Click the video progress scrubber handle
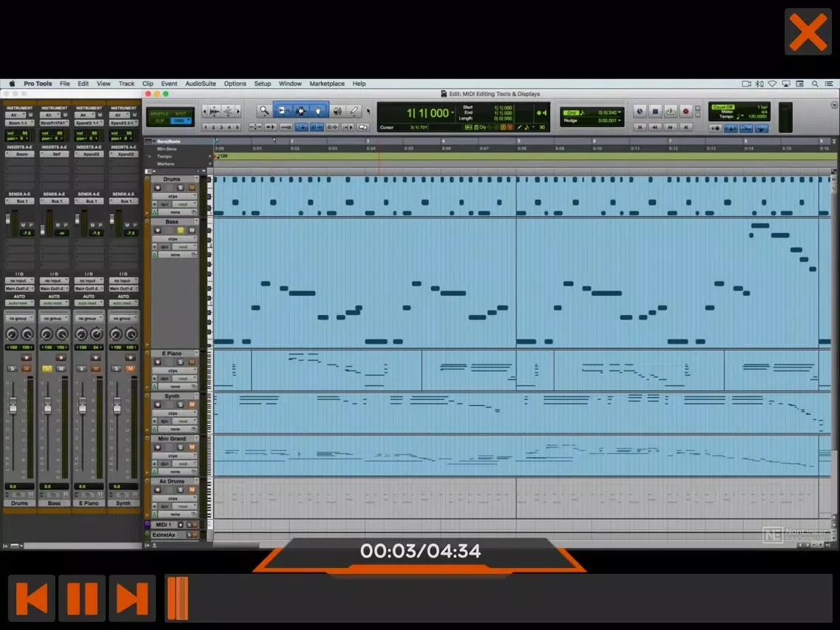This screenshot has width=840, height=630. click(x=177, y=598)
